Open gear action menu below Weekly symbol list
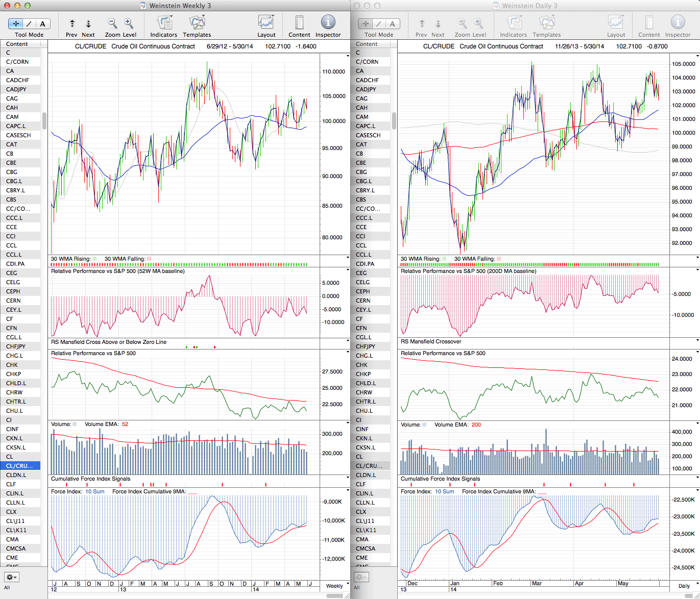The width and height of the screenshot is (700, 599). (x=11, y=577)
